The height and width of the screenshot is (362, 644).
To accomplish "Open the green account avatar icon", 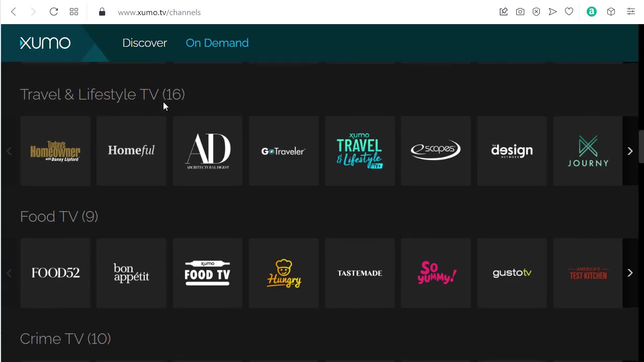I will click(592, 12).
